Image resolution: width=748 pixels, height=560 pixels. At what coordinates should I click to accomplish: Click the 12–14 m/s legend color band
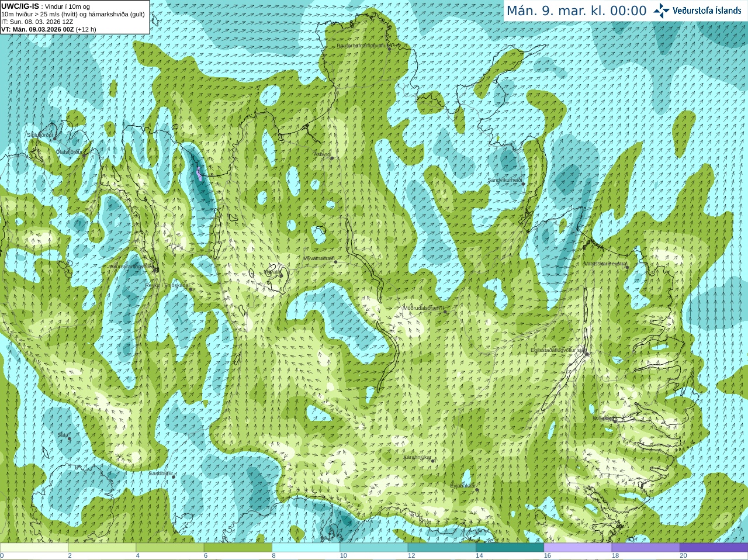442,548
